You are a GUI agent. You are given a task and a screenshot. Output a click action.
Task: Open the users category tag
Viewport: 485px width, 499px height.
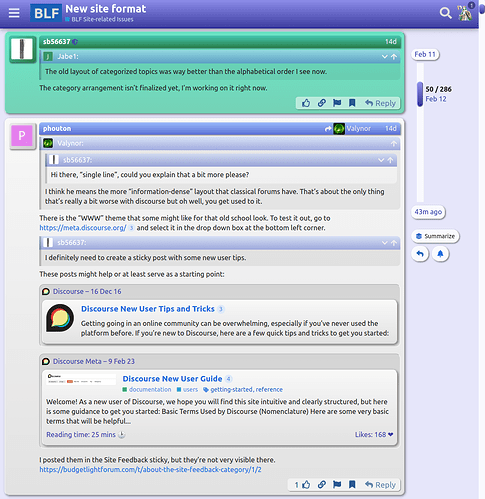click(x=187, y=390)
